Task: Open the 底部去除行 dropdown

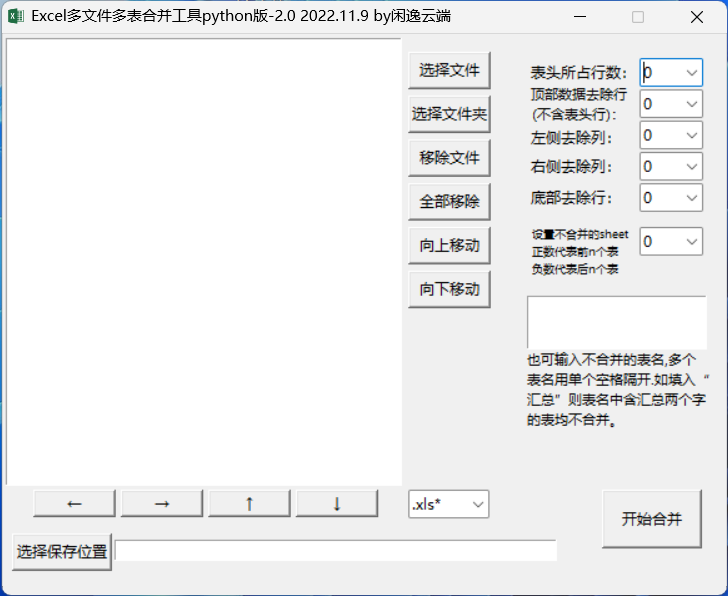Action: pyautogui.click(x=671, y=198)
